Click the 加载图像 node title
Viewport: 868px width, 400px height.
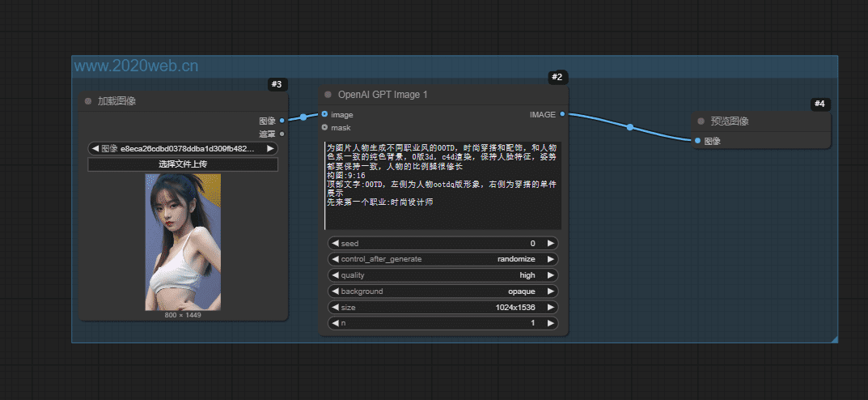116,101
